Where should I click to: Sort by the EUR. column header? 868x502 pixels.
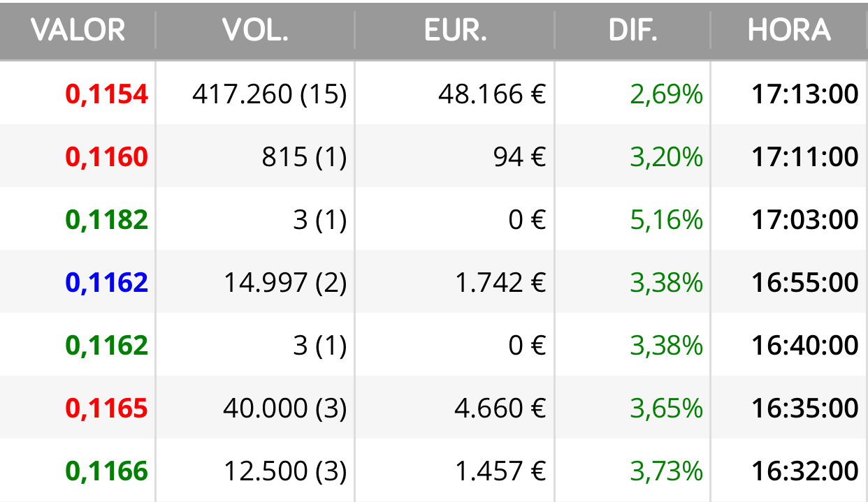pyautogui.click(x=455, y=30)
